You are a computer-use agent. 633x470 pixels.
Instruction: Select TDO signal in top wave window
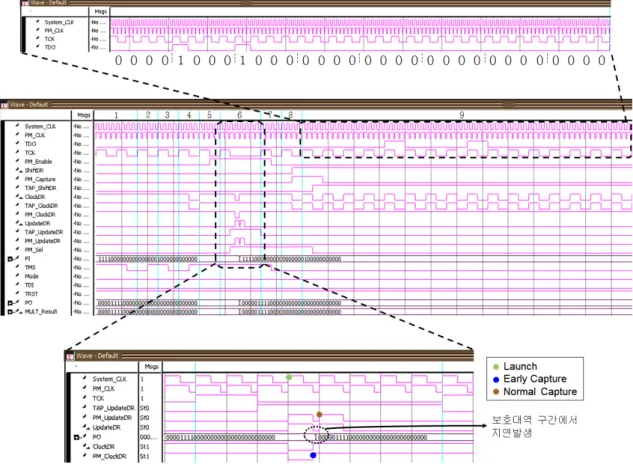point(50,48)
